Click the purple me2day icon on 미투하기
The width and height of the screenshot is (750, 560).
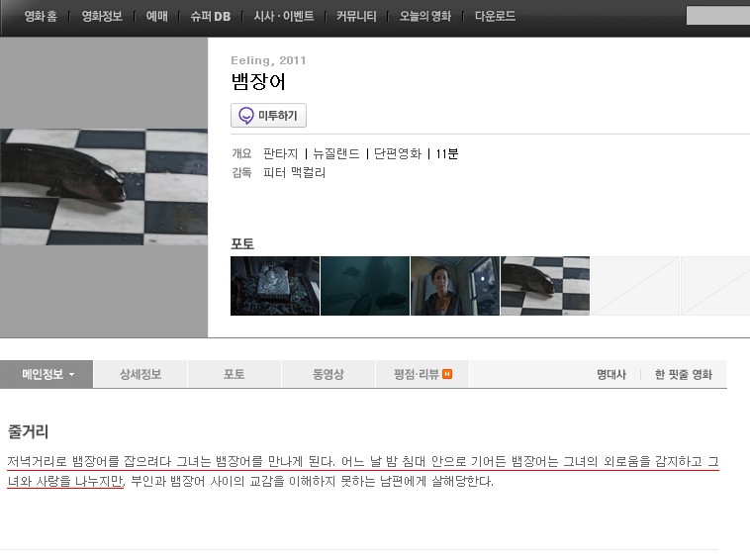pos(246,115)
